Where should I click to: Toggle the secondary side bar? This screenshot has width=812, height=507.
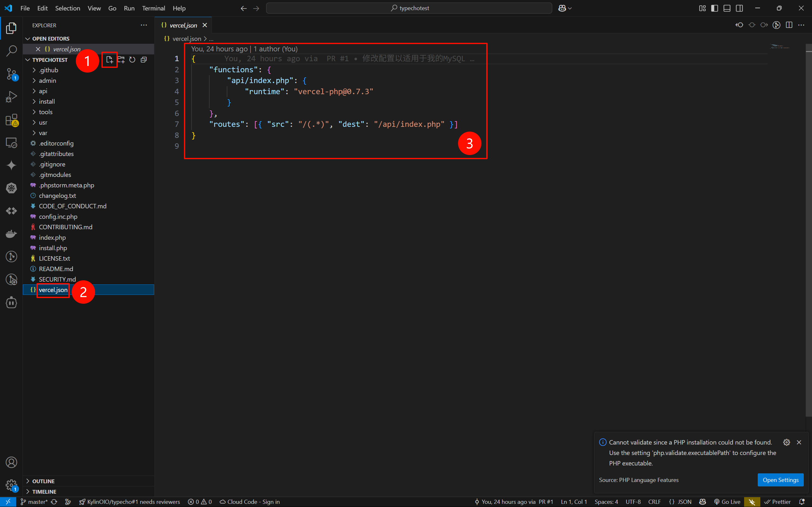pyautogui.click(x=739, y=8)
